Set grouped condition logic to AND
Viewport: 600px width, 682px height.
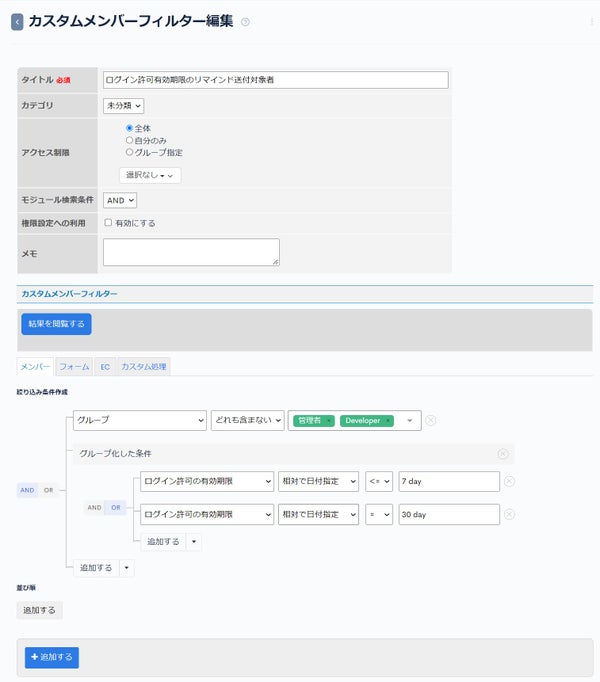tap(94, 508)
